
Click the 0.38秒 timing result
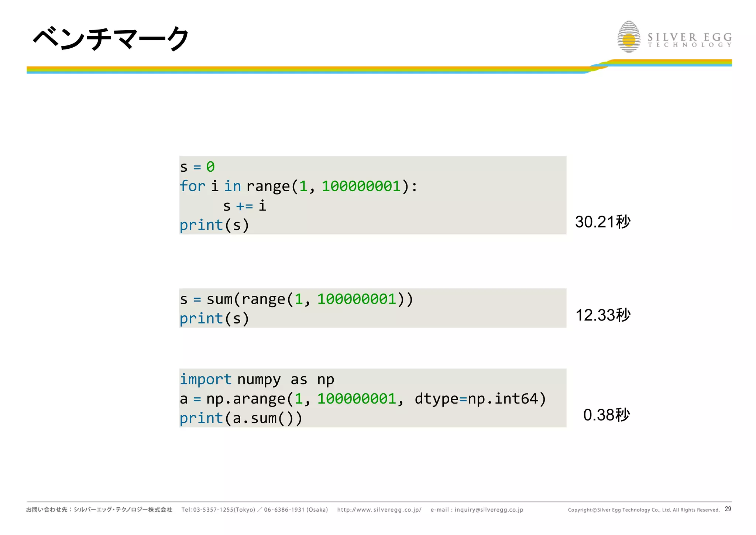[606, 415]
